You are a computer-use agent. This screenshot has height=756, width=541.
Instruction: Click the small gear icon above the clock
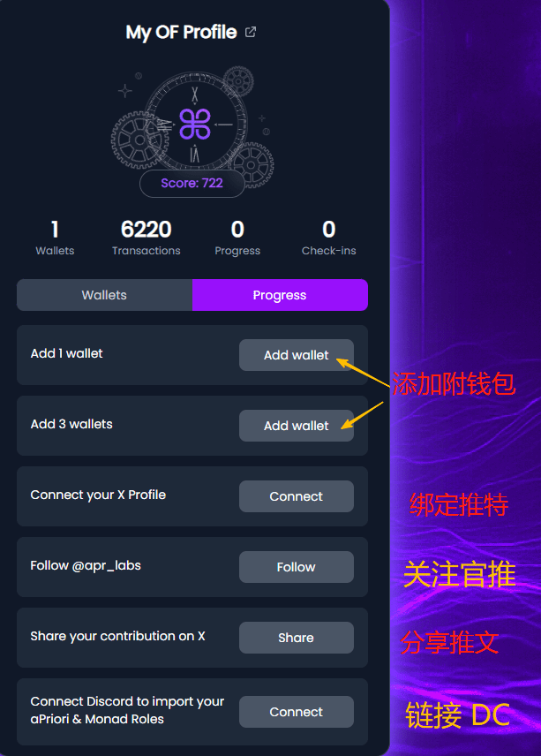[x=238, y=81]
